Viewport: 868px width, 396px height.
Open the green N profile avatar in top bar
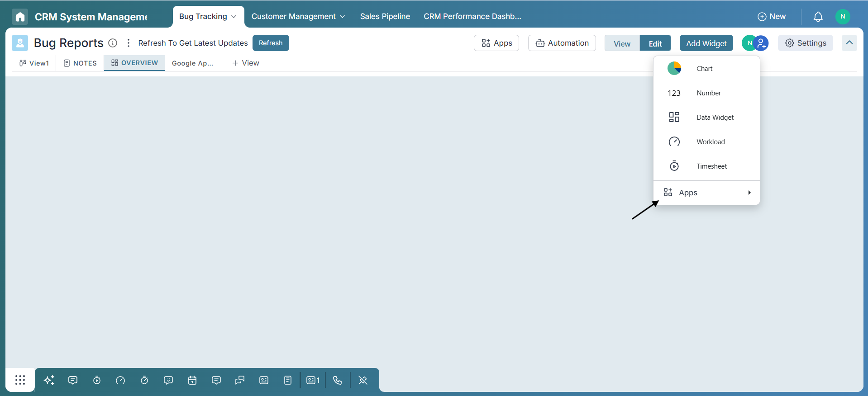(843, 16)
